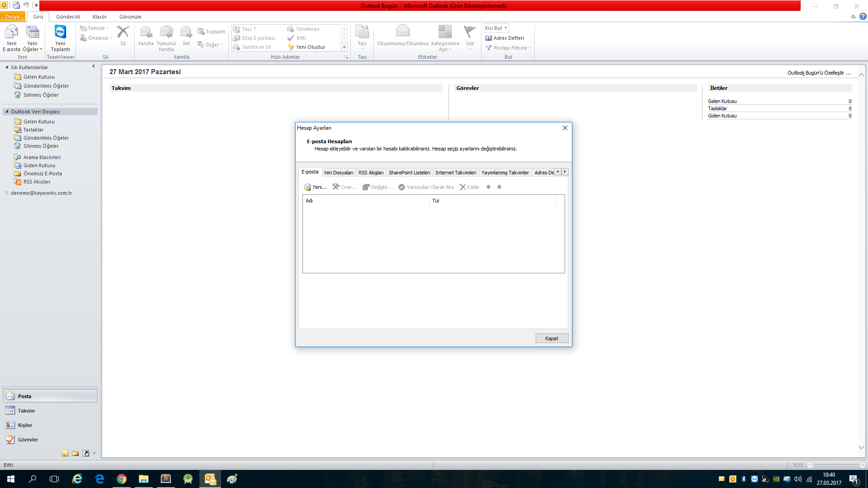
Task: Open the Kategorilere Ayır dropdown
Action: tap(445, 38)
